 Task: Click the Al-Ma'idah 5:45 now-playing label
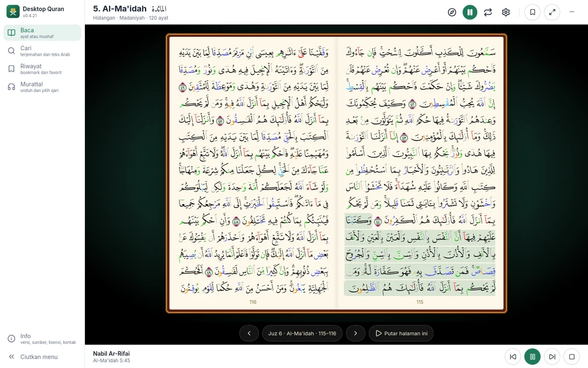click(112, 361)
